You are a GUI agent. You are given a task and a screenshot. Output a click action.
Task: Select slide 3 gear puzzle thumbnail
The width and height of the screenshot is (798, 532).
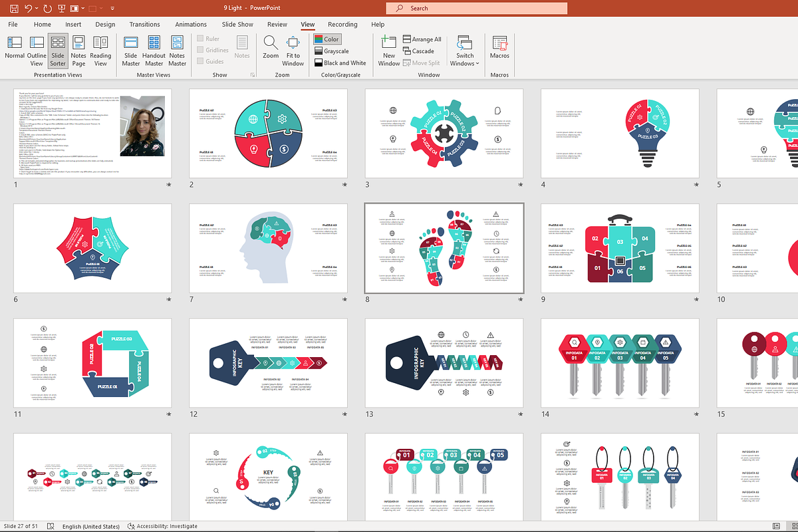click(444, 133)
